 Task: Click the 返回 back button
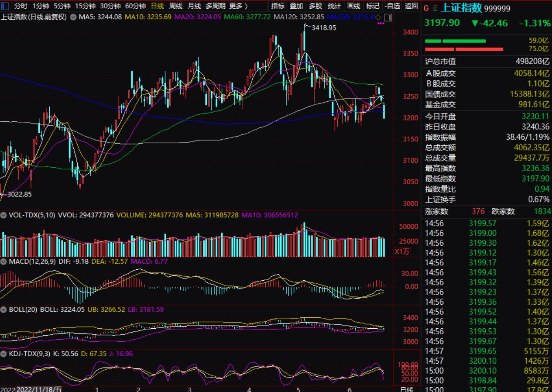click(411, 6)
